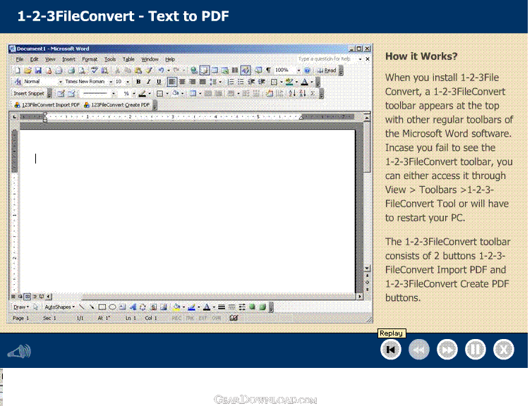Toggle Italic formatting
532x406 pixels.
coord(148,82)
